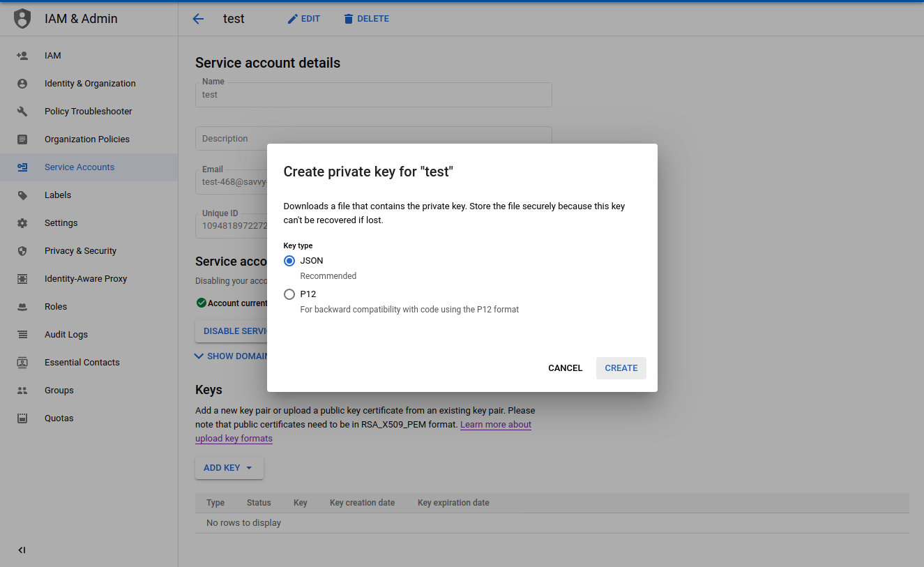Screen dimensions: 924x567
Task: Expand the SHOW DOMAIN section chevron
Action: (x=199, y=356)
